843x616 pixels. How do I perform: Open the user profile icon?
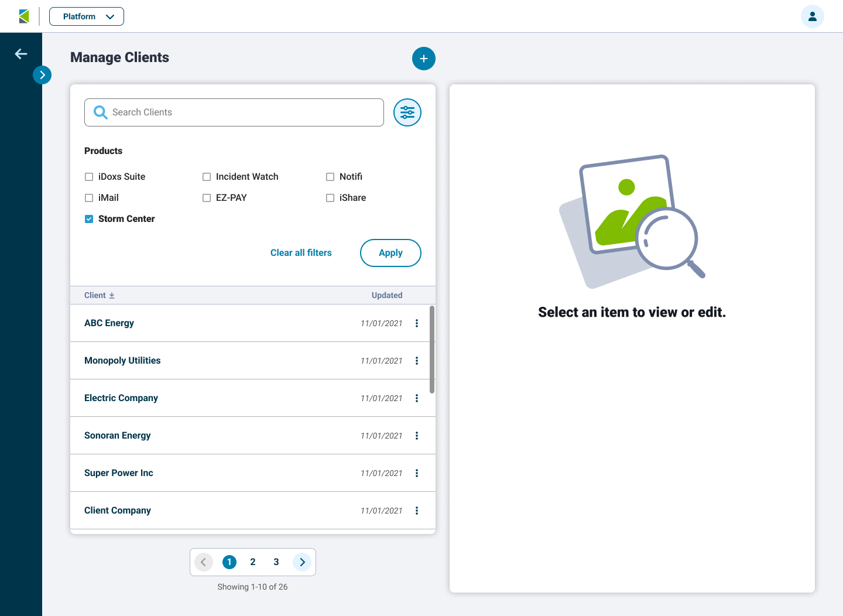tap(812, 16)
